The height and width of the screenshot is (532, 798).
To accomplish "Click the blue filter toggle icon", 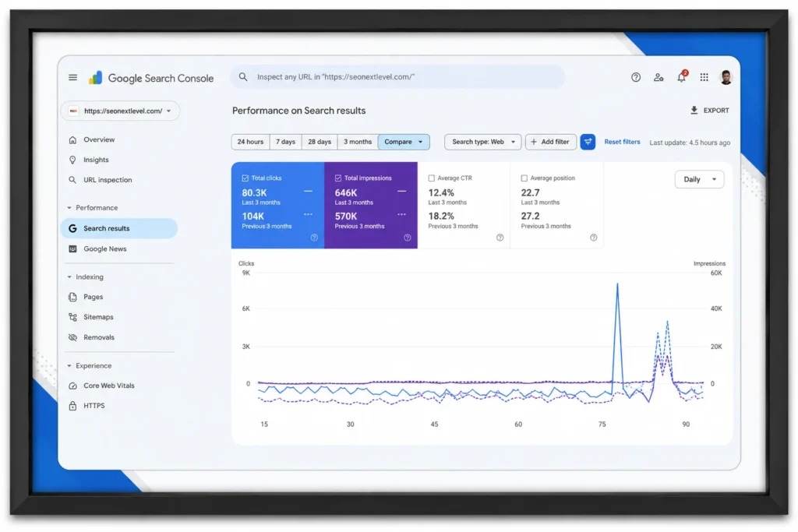I will (588, 142).
